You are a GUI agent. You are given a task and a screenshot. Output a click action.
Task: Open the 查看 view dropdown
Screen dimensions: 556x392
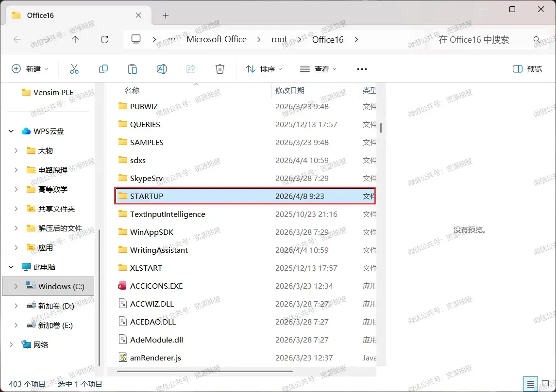[x=318, y=69]
